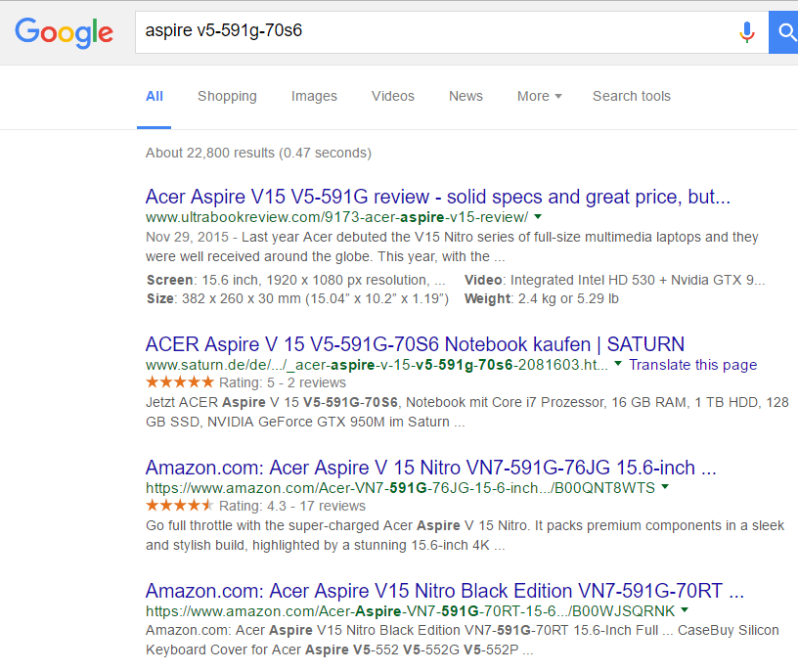Click 'Nov 29, 2015' snippet text
This screenshot has width=798, height=672.
(x=187, y=238)
